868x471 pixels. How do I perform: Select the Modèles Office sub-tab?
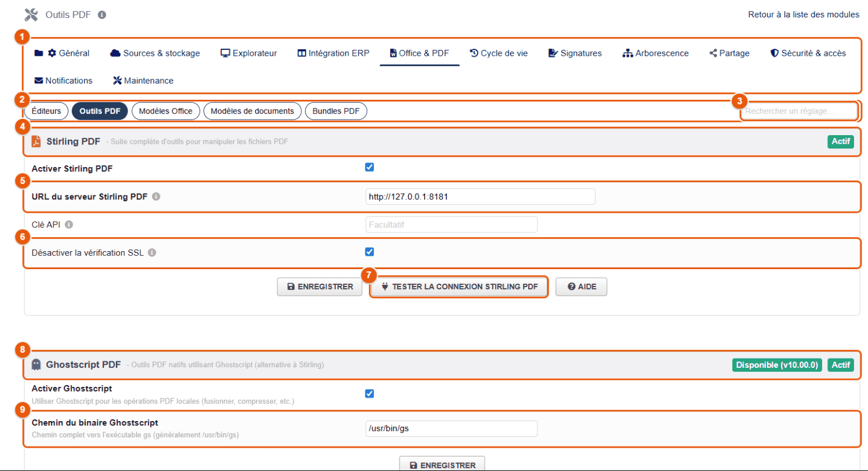(166, 111)
